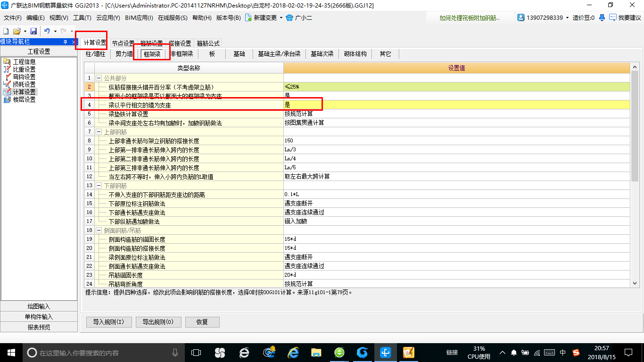Click the New file toolbar icon
Image resolution: width=644 pixels, height=362 pixels.
tap(6, 31)
